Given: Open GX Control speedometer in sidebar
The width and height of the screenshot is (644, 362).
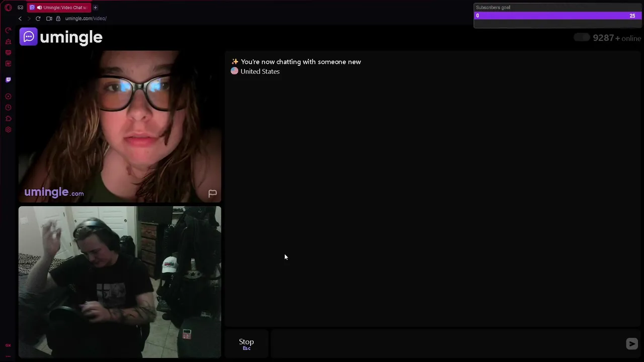Looking at the screenshot, I should 8,31.
